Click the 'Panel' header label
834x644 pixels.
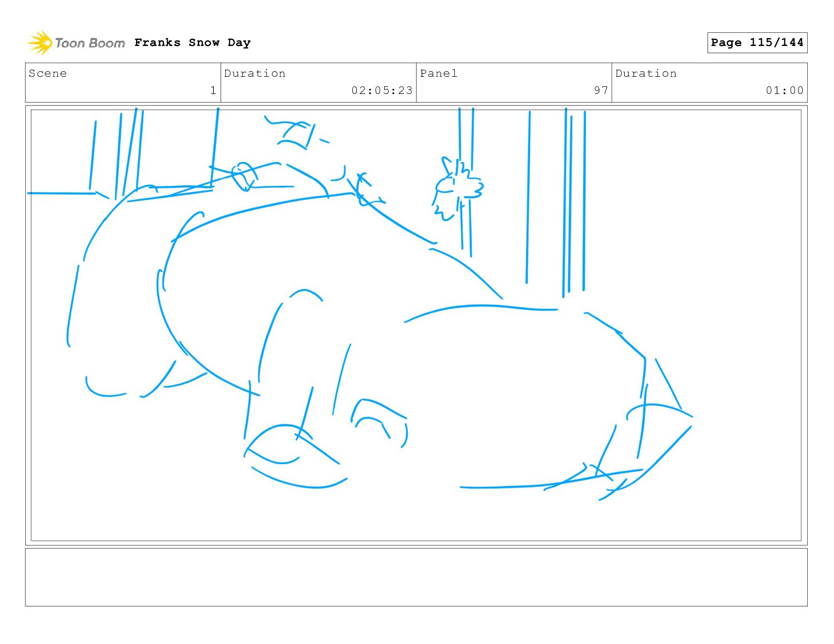click(x=439, y=73)
